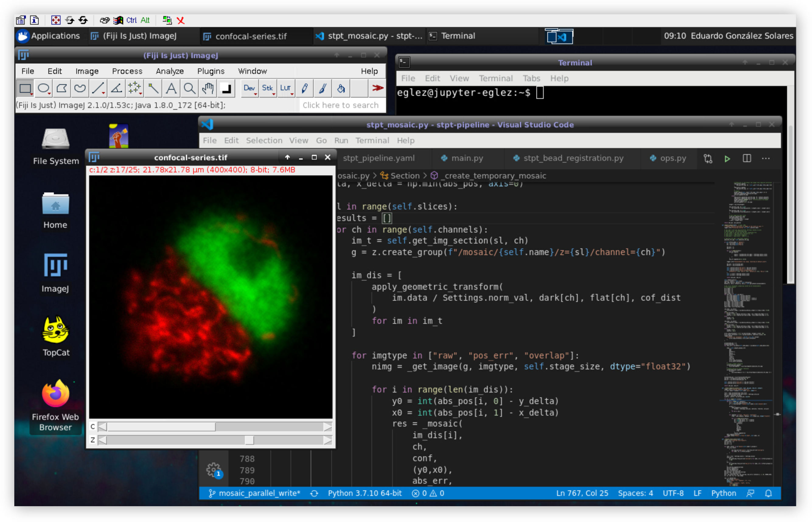
Task: Select the Straight line tool
Action: tap(98, 88)
